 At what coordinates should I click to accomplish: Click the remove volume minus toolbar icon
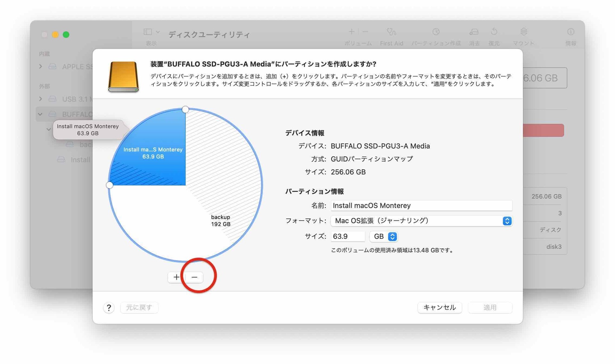(365, 31)
